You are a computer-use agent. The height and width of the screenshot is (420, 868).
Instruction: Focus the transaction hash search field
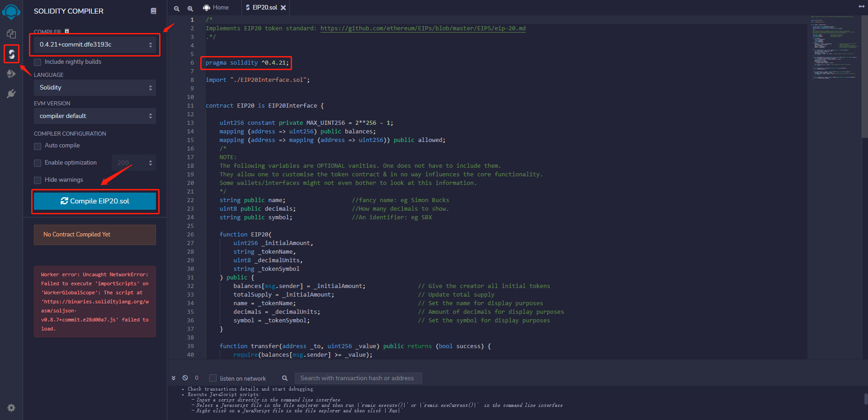[x=358, y=378]
